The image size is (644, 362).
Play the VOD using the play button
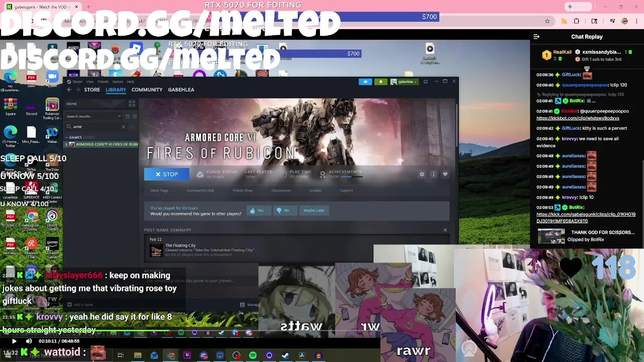point(14,341)
